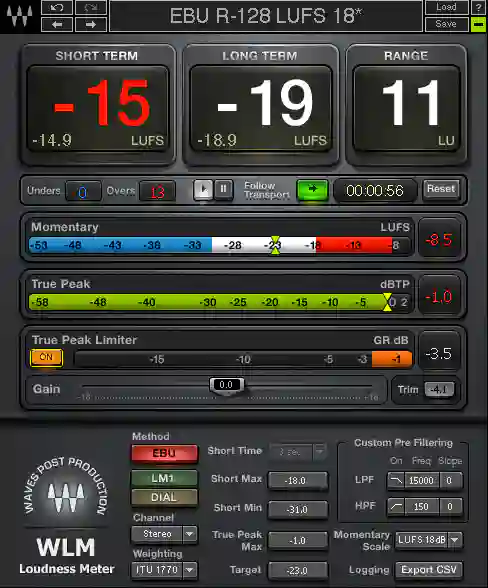Open the preset menu EBU R-128 LUFS 18
The image size is (488, 588).
[266, 16]
